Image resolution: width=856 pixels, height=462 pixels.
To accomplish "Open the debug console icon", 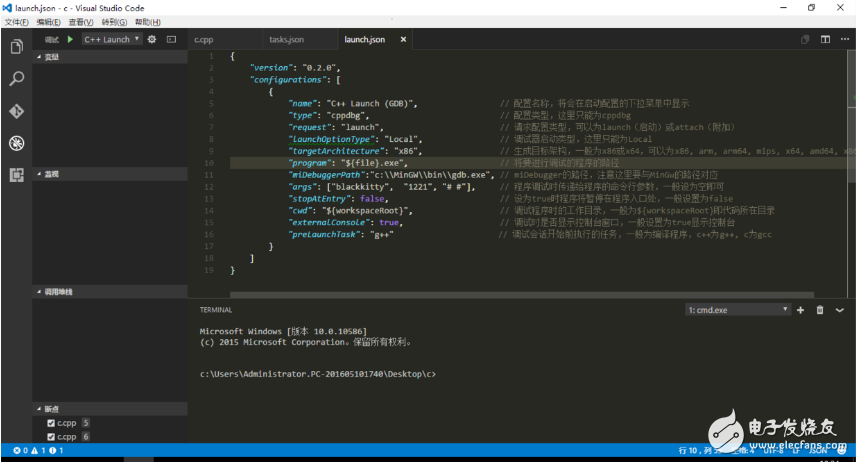I will point(171,39).
